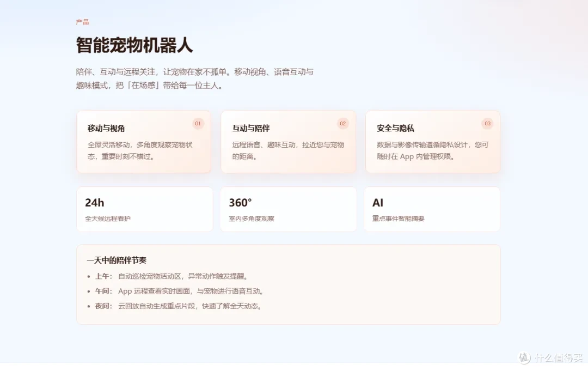Click the 03 badge on 安全与隐私 card
588x370 pixels.
coord(487,124)
